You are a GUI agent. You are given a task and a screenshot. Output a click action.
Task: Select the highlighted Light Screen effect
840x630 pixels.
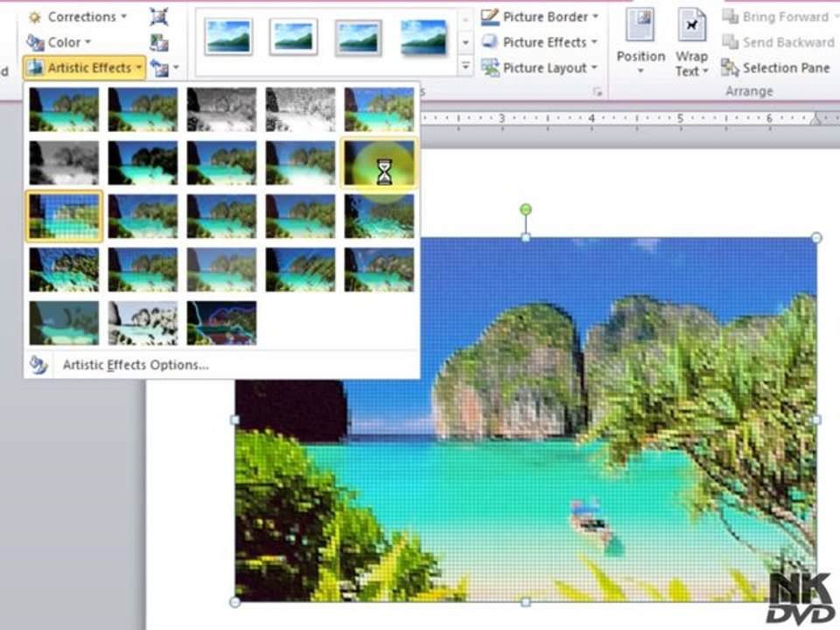click(64, 216)
